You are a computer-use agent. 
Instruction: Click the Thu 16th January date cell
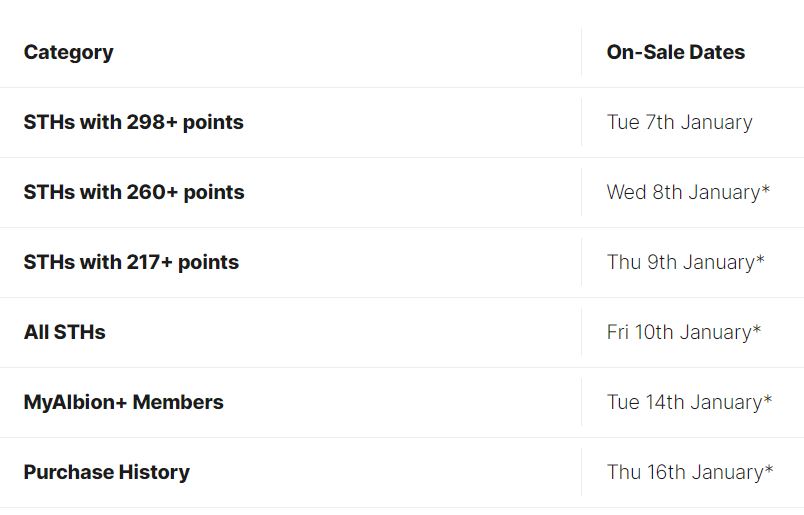point(690,472)
